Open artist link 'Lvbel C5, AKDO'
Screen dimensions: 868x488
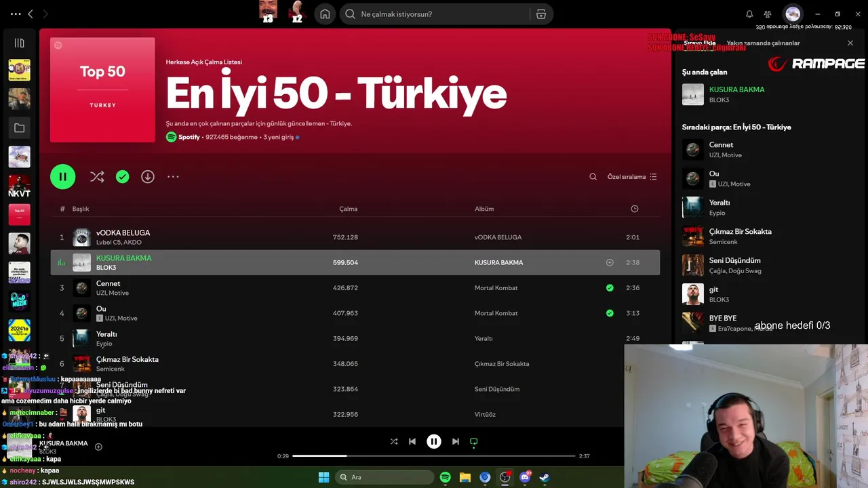(119, 242)
